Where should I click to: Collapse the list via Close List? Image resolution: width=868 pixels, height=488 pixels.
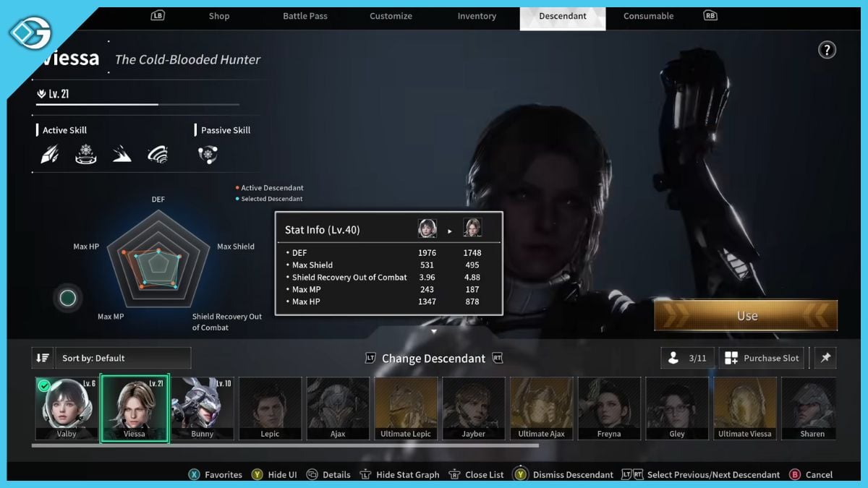pos(476,475)
